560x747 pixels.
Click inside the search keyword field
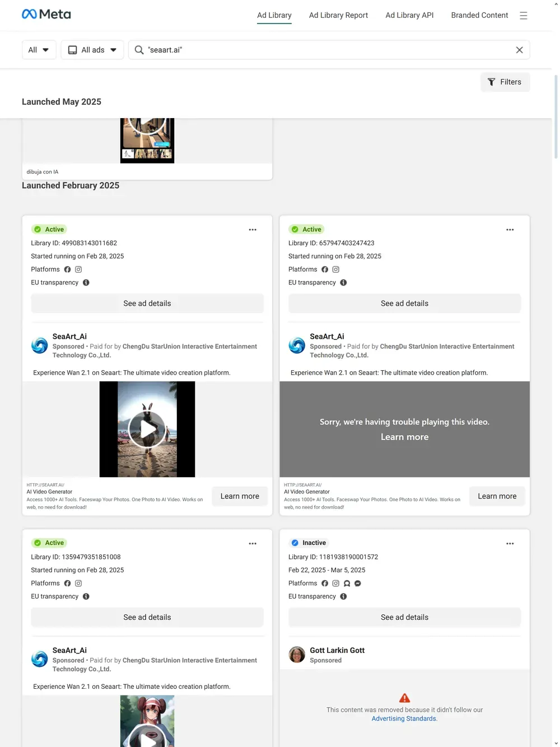tap(329, 50)
